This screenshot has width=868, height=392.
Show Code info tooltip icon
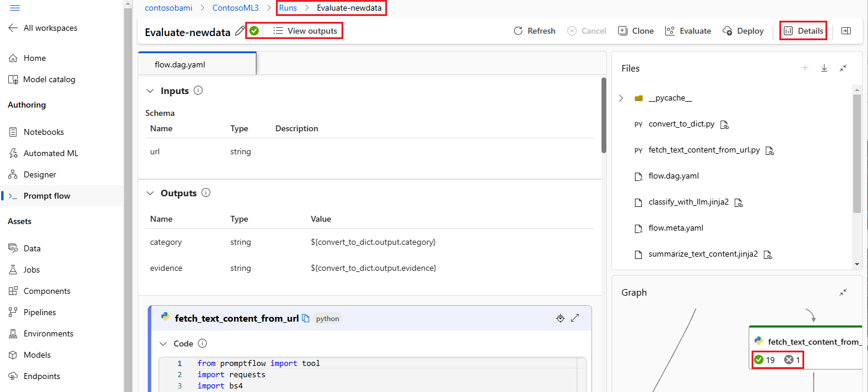tap(202, 343)
